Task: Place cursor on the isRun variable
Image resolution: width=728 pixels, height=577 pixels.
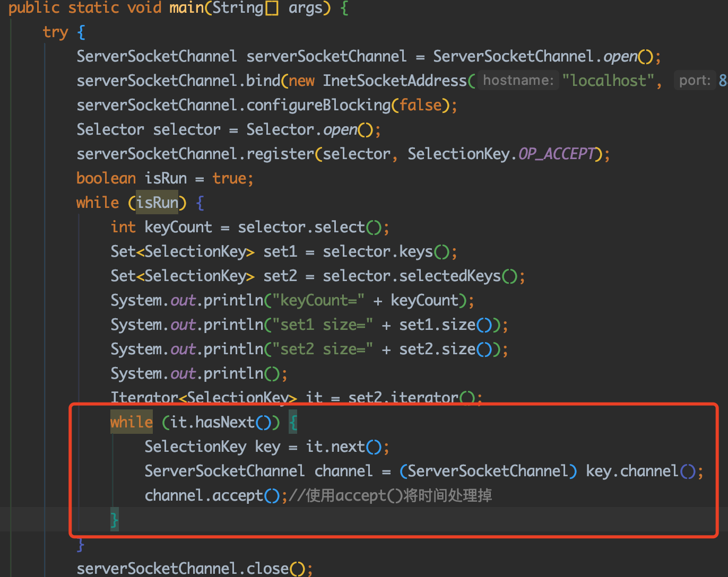Action: 165,178
